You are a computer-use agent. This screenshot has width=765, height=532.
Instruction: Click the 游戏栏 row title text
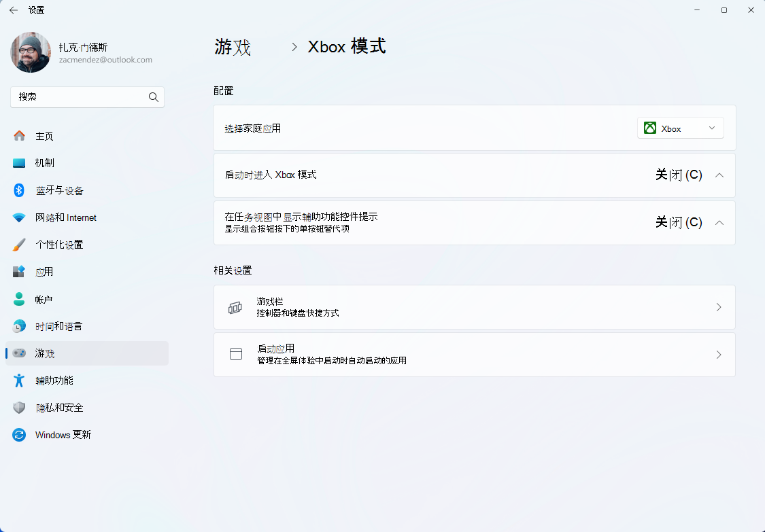point(270,302)
